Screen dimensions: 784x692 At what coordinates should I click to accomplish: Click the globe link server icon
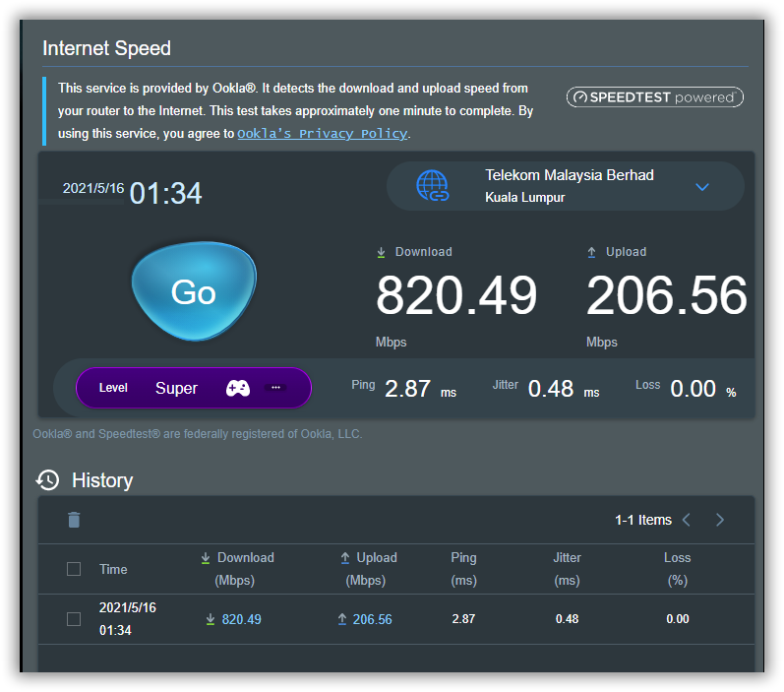coord(433,186)
